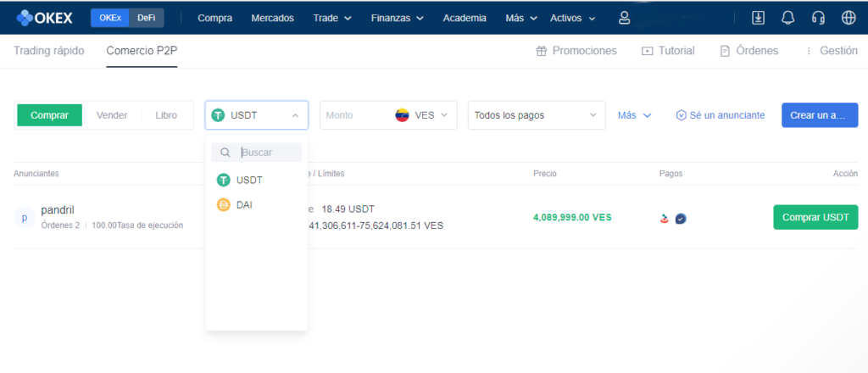This screenshot has width=868, height=373.
Task: Open the Compra menu item
Action: point(214,18)
